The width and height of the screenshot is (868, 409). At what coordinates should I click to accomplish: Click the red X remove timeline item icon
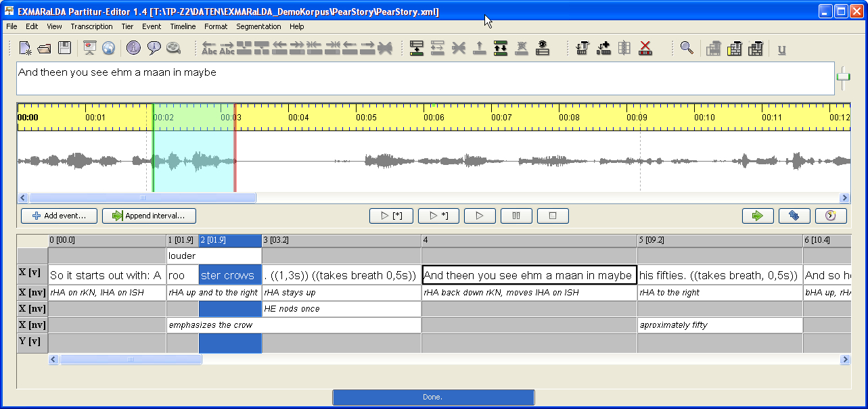645,48
